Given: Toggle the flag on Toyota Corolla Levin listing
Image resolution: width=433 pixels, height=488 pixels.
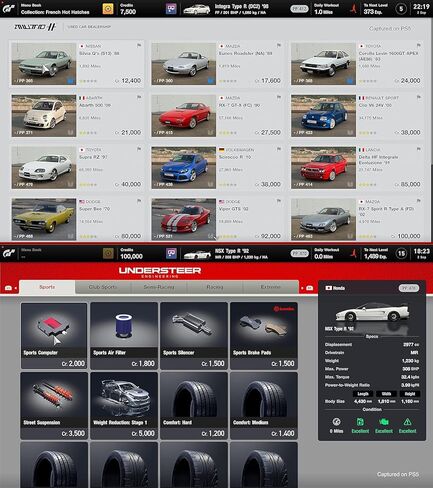Looking at the screenshot, I should click(x=418, y=46).
